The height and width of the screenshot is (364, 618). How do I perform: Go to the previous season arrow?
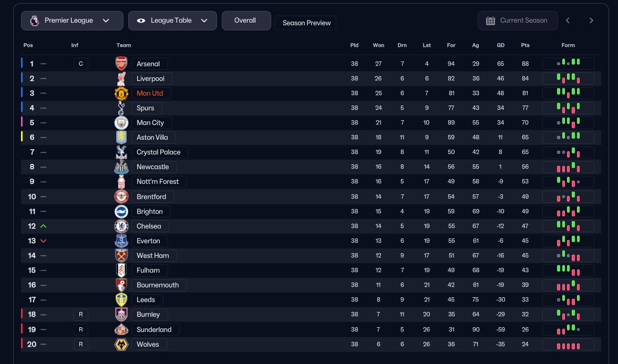pyautogui.click(x=568, y=20)
